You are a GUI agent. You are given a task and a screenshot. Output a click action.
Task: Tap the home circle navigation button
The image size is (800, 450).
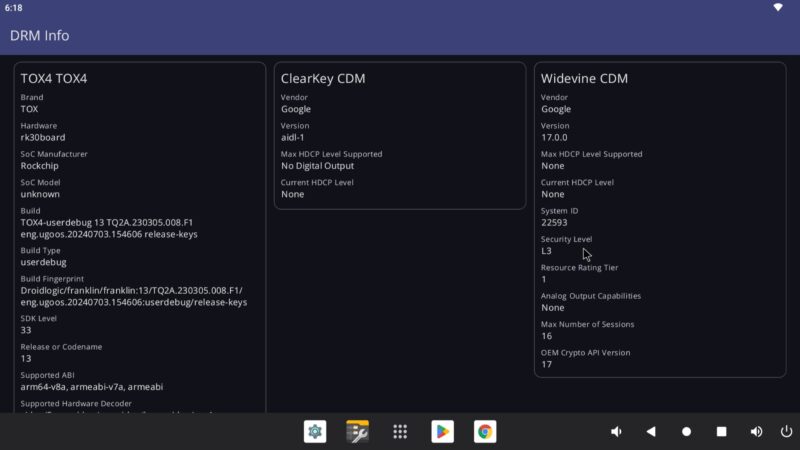(x=686, y=431)
